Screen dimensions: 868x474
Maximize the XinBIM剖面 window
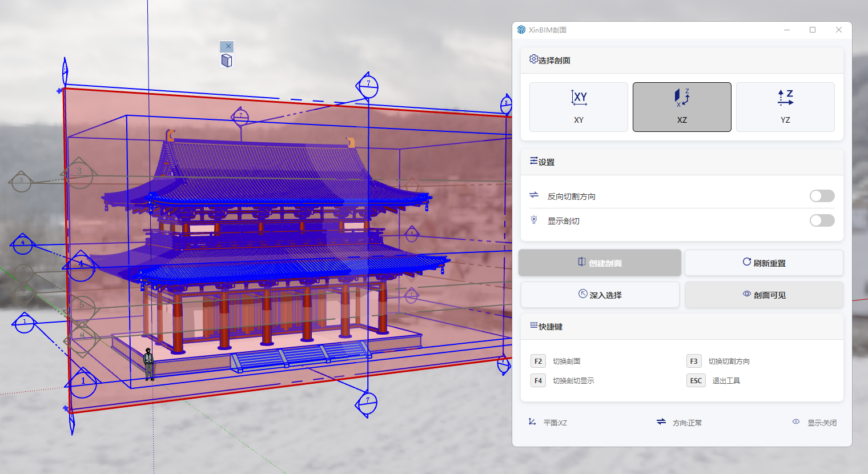(813, 30)
